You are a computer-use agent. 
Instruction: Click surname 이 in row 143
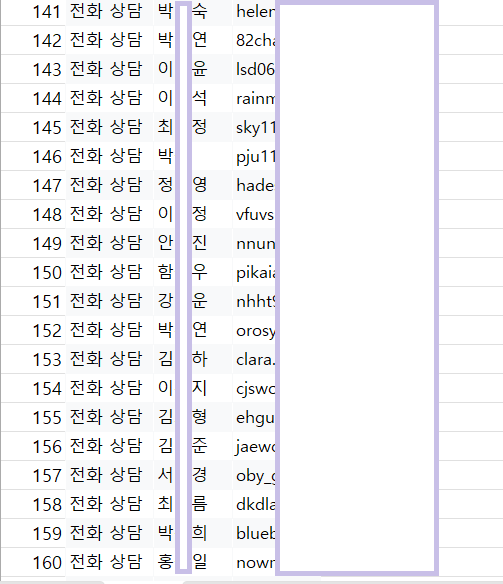pos(165,69)
